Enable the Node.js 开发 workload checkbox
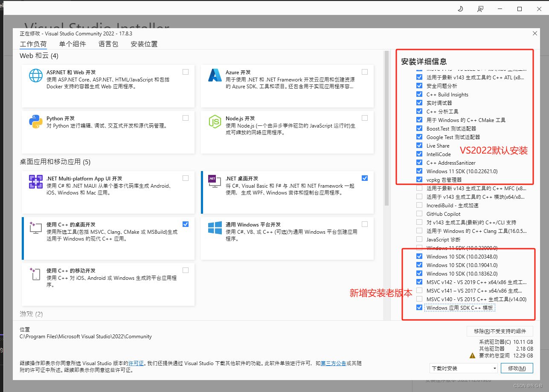The height and width of the screenshot is (392, 549). point(365,118)
